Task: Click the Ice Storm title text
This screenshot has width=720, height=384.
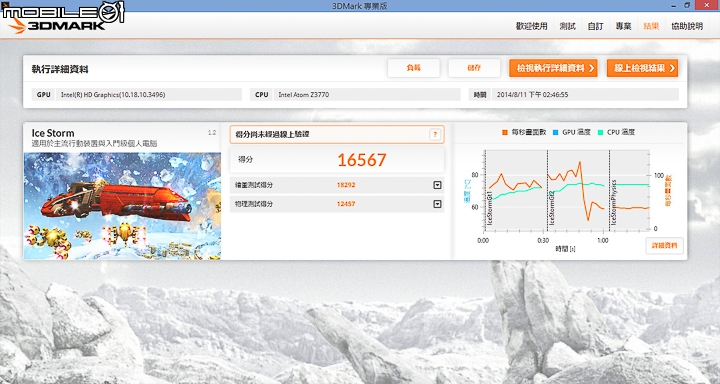Action: click(x=53, y=133)
